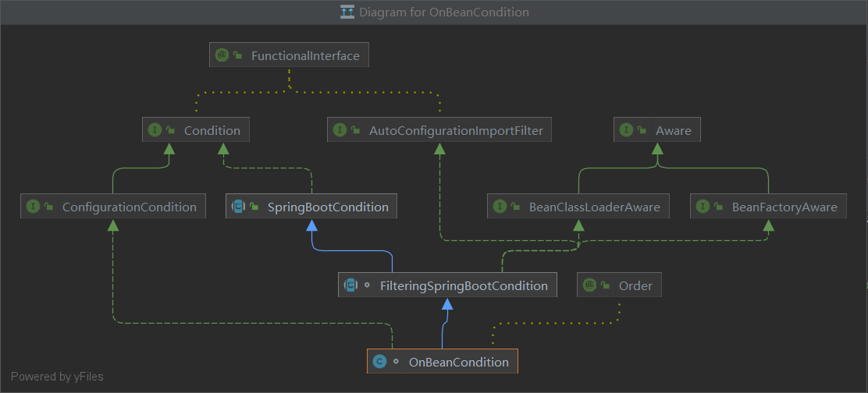The image size is (868, 393).
Task: Click the green lock icon on Aware
Action: point(642,130)
